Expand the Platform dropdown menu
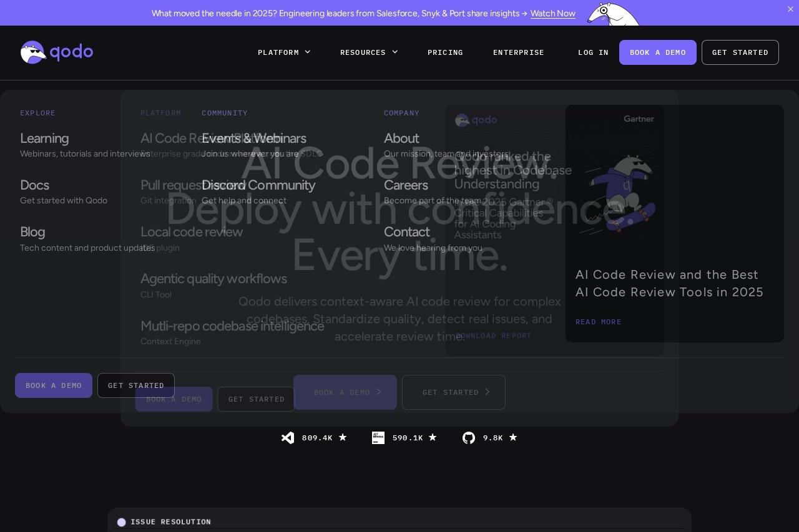Screen dimensions: 799x532 (x=284, y=52)
